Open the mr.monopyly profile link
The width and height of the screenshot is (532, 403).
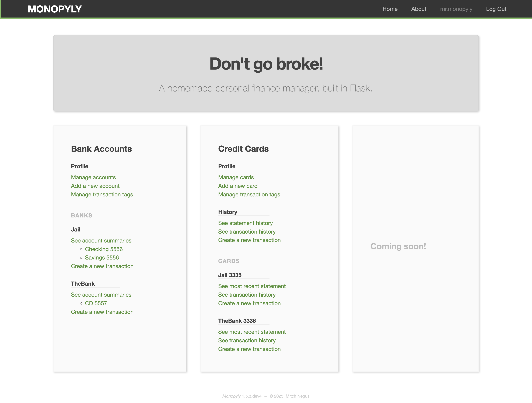[456, 9]
